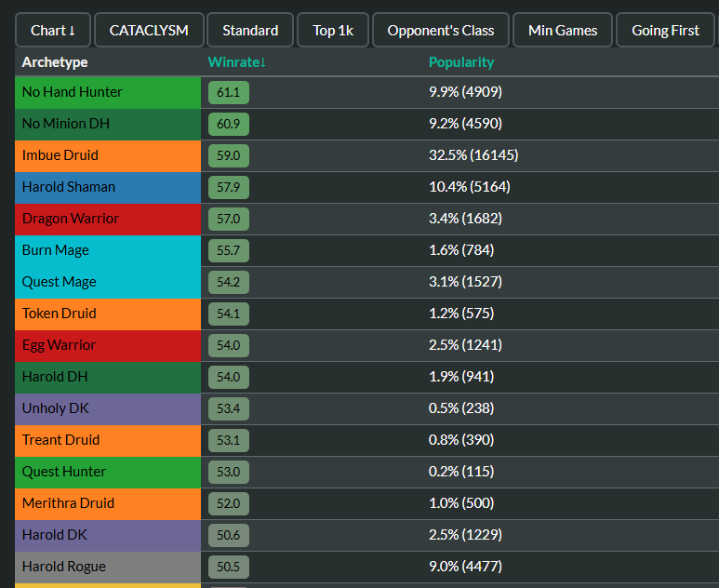This screenshot has width=719, height=588.
Task: Open the No Minion DH archetype
Action: click(x=108, y=125)
